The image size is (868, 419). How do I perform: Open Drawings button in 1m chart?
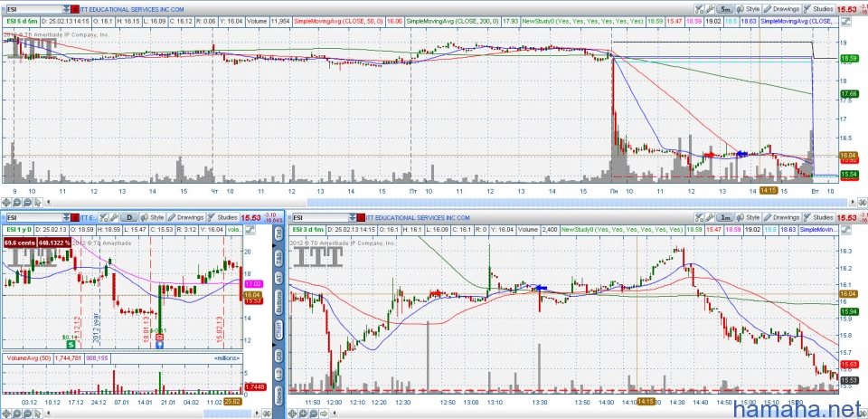(x=781, y=217)
